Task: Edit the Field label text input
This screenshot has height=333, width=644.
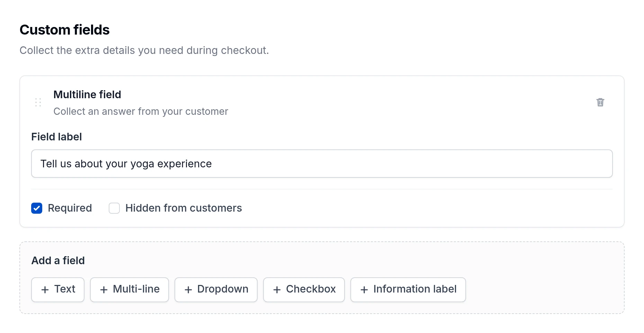Action: click(322, 164)
